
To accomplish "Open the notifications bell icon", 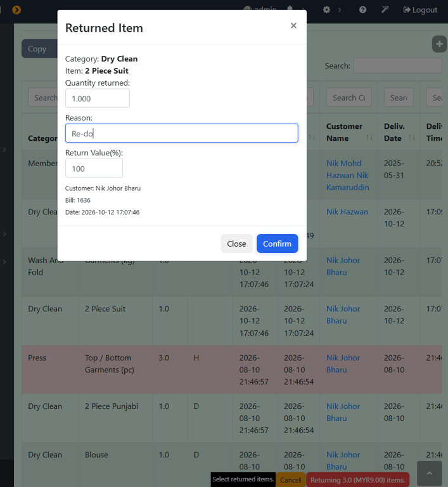I will pos(290,9).
